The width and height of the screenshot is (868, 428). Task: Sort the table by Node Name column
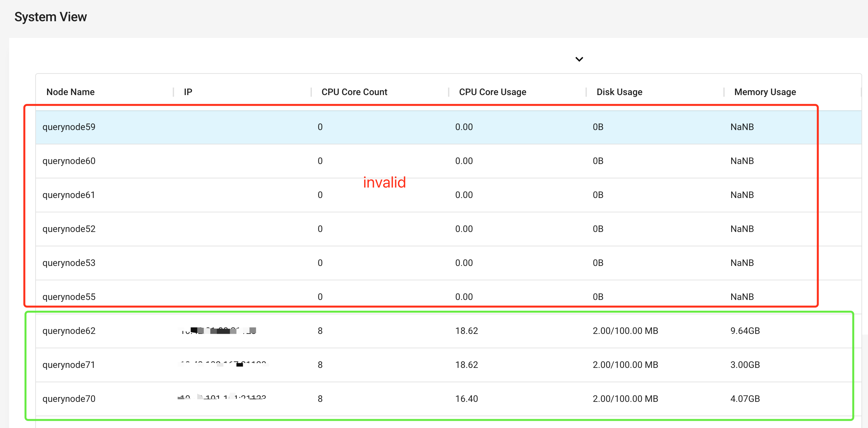click(x=70, y=92)
